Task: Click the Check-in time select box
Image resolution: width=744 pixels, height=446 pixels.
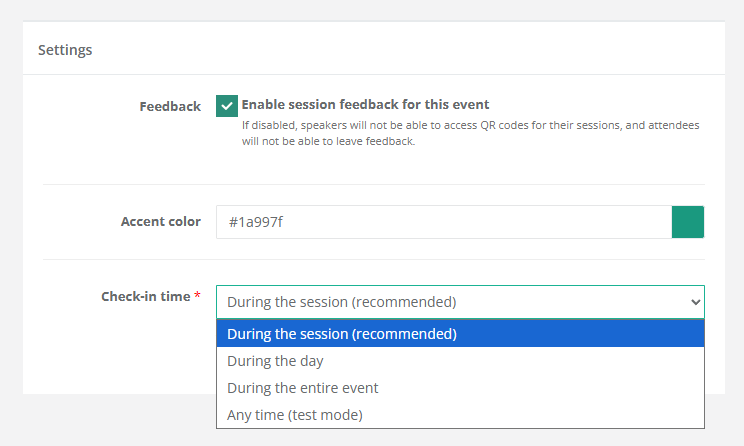Action: pyautogui.click(x=450, y=302)
